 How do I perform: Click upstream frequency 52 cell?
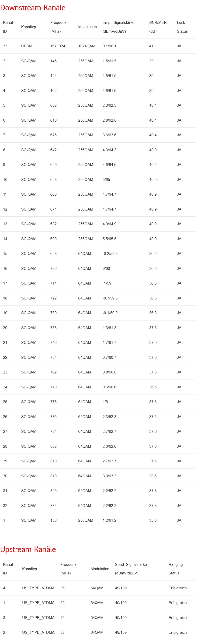click(x=62, y=632)
